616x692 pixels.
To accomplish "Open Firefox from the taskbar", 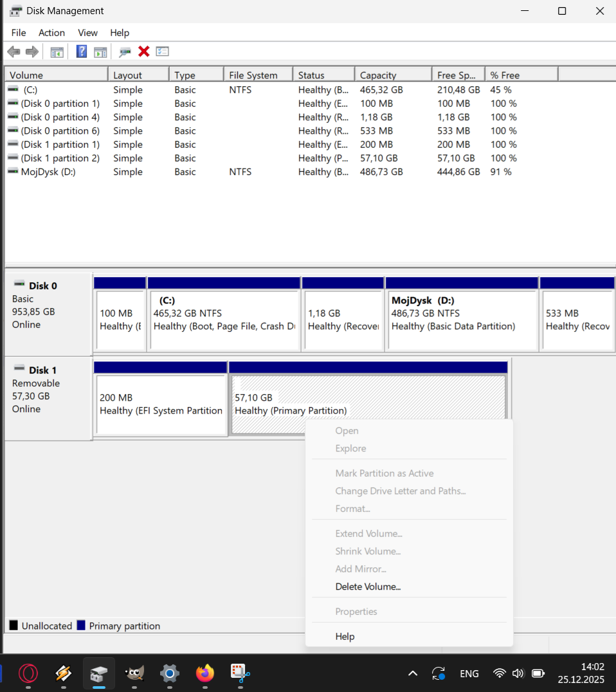I will pyautogui.click(x=204, y=673).
